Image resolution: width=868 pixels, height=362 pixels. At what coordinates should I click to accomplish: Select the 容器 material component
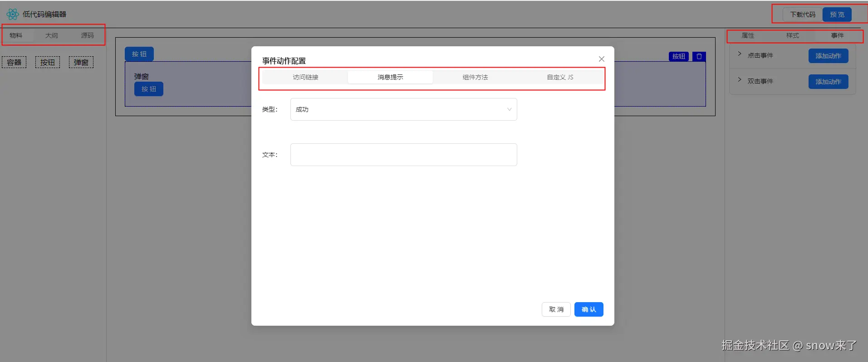[x=14, y=62]
